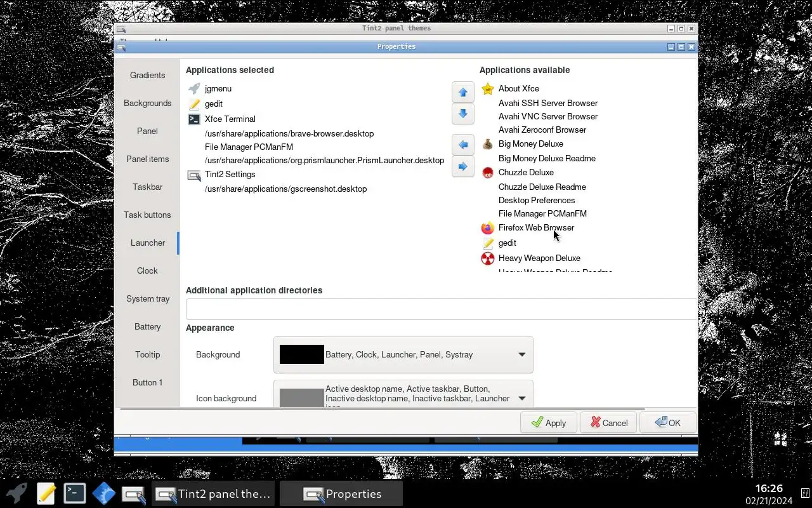Switch to the Backgrounds section
The image size is (812, 508).
pyautogui.click(x=147, y=104)
